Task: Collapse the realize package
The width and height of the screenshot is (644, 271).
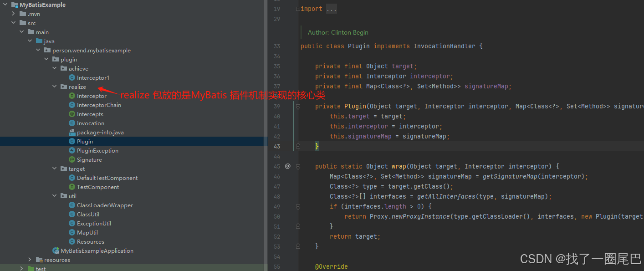Action: 54,87
